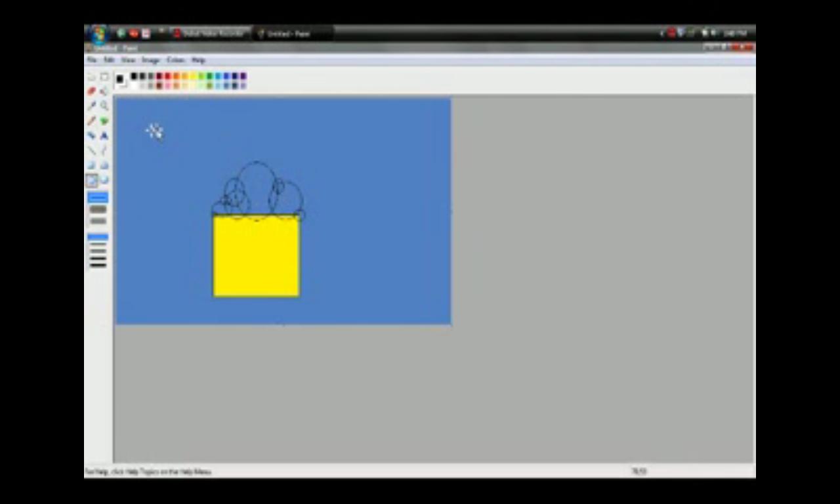
Task: Choose the Pencil tool
Action: tap(92, 121)
